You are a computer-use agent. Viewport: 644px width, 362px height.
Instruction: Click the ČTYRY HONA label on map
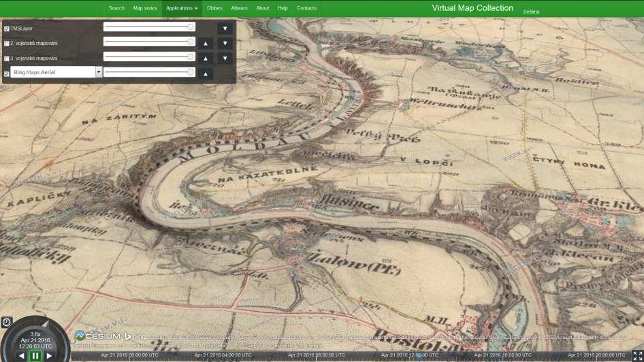(569, 162)
